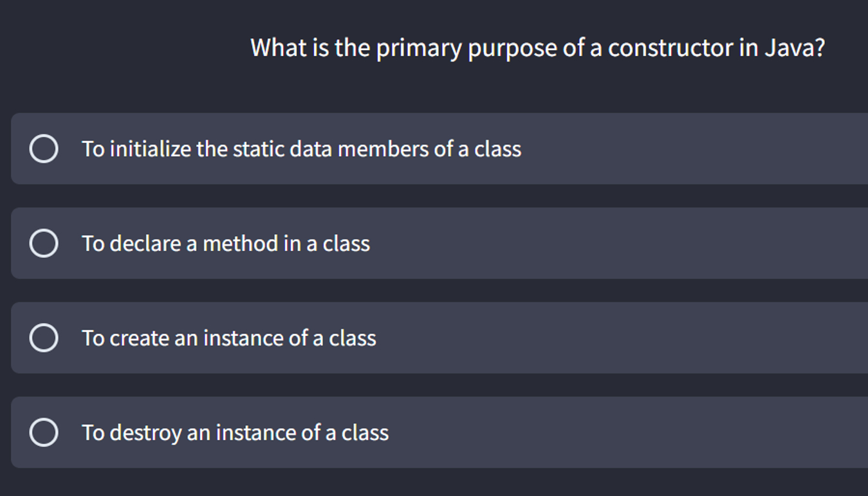Pick the answer To create an instance of a class
Image resolution: width=868 pixels, height=496 pixels.
228,338
